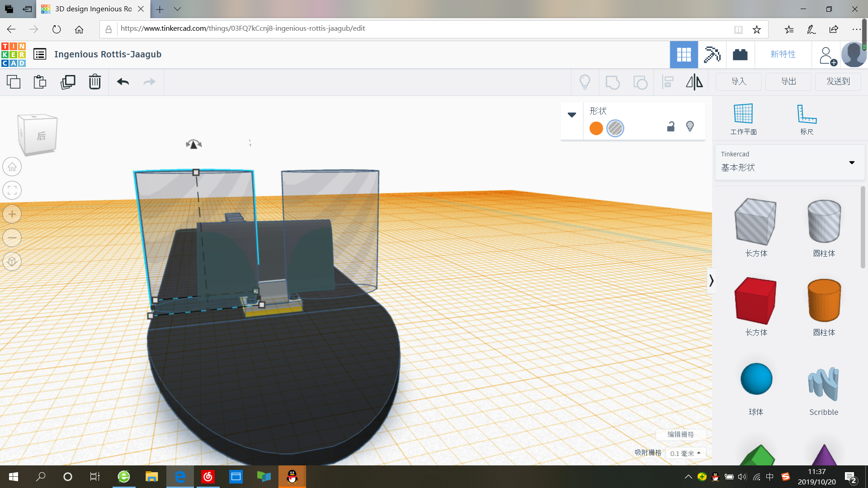Click the Edit Grid button
Image resolution: width=868 pixels, height=488 pixels.
681,434
